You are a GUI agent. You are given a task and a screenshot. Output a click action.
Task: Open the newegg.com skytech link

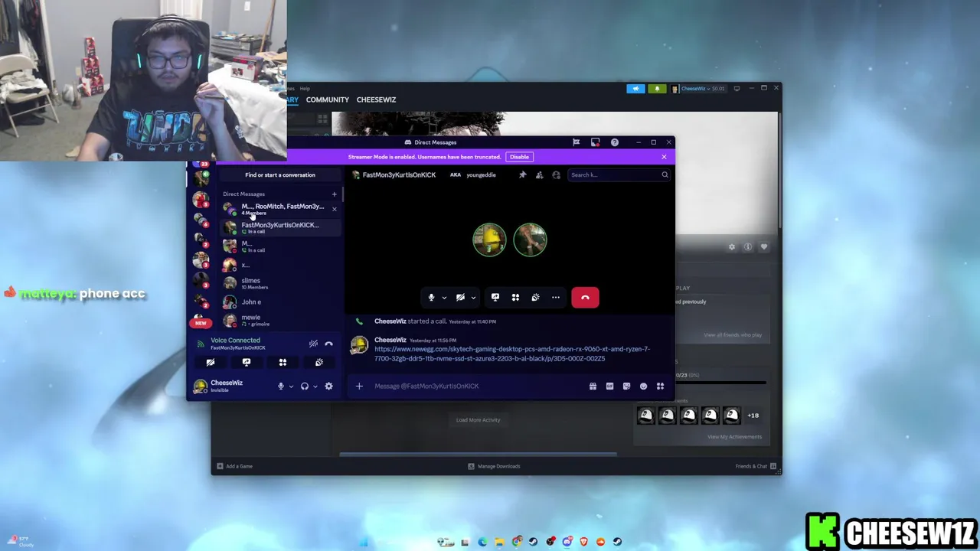pyautogui.click(x=512, y=354)
